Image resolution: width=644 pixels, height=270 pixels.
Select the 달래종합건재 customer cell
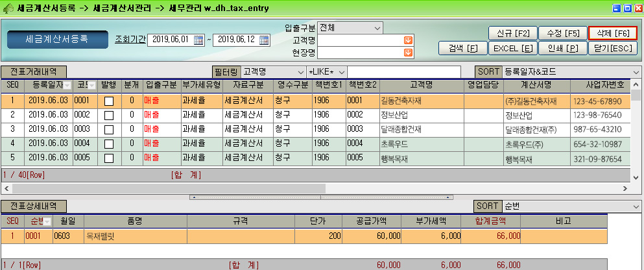pyautogui.click(x=422, y=129)
